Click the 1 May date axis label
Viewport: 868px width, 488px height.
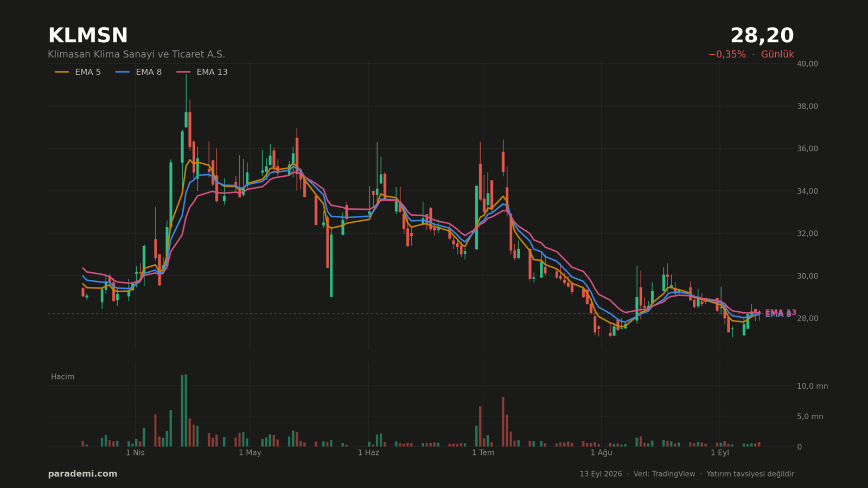(x=250, y=453)
